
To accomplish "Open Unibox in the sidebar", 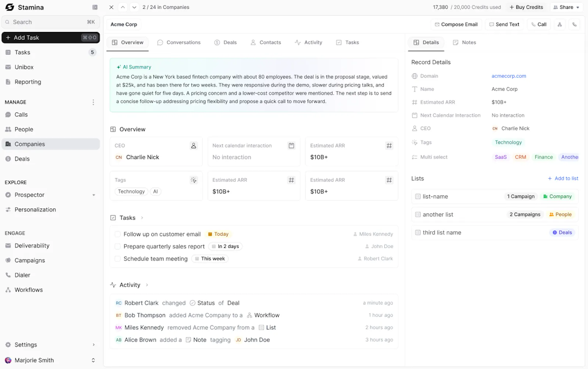I will click(x=51, y=67).
